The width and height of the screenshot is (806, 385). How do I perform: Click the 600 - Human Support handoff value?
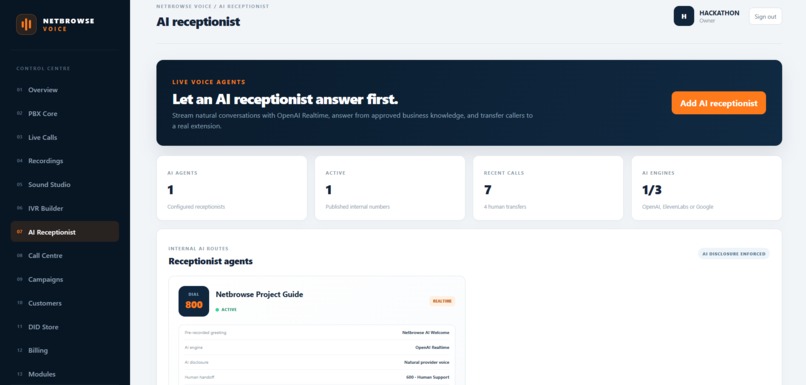pos(427,377)
